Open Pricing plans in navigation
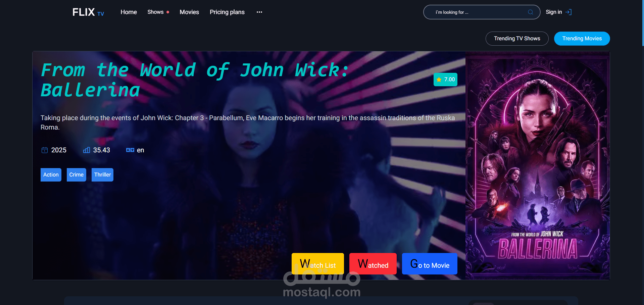 tap(227, 12)
